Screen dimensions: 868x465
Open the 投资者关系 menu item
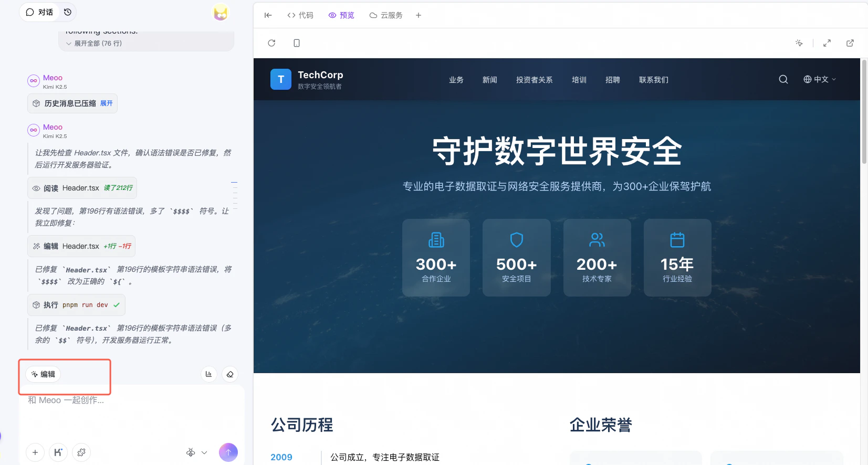coord(535,80)
